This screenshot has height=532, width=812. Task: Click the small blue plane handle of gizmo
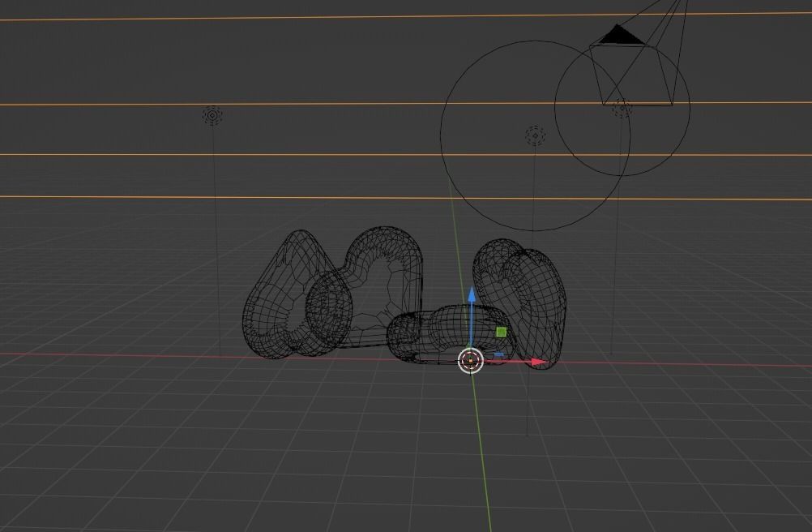(498, 355)
